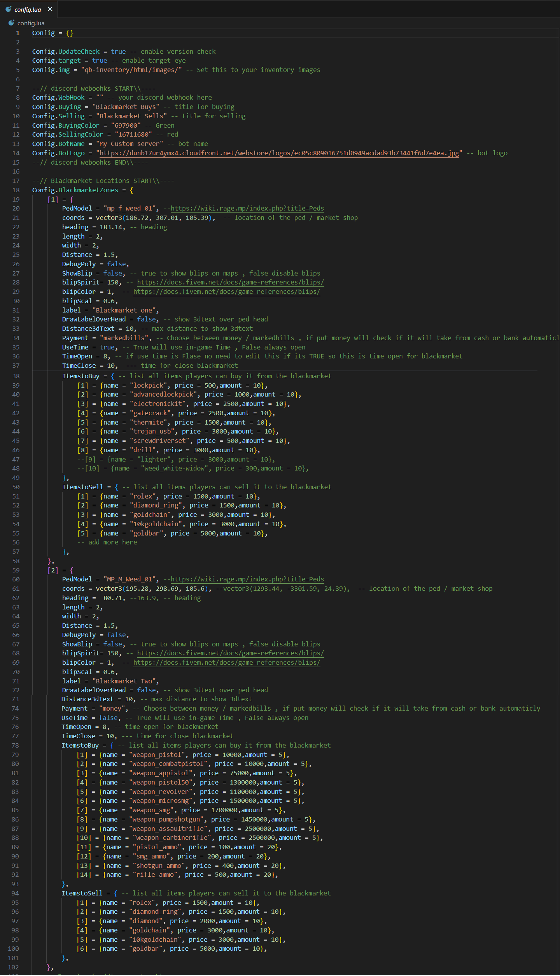Open the fivem blips link on line 28
Image resolution: width=560 pixels, height=976 pixels.
tap(230, 283)
